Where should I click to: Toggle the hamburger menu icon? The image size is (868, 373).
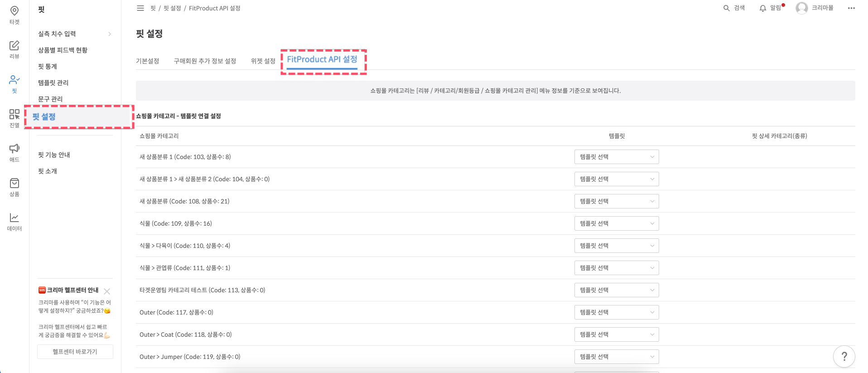[x=140, y=8]
